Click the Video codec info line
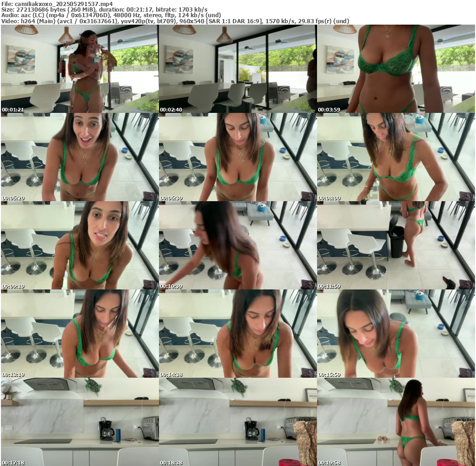The height and width of the screenshot is (466, 476). [x=175, y=21]
